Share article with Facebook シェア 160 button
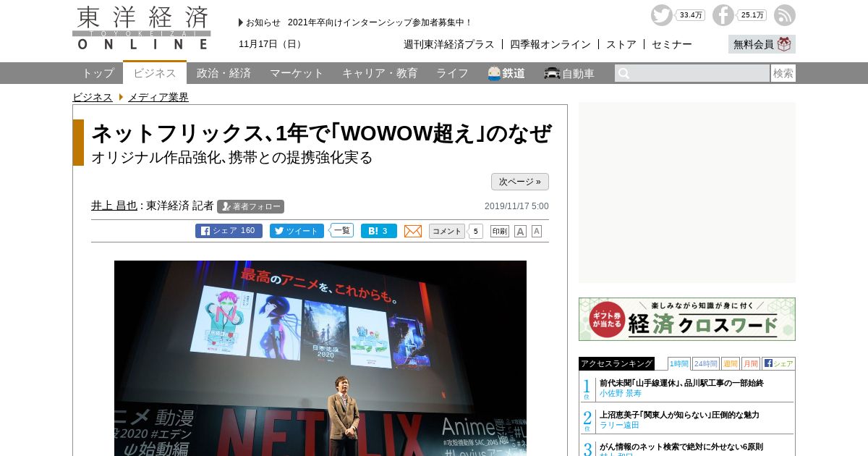The width and height of the screenshot is (868, 456). [229, 231]
